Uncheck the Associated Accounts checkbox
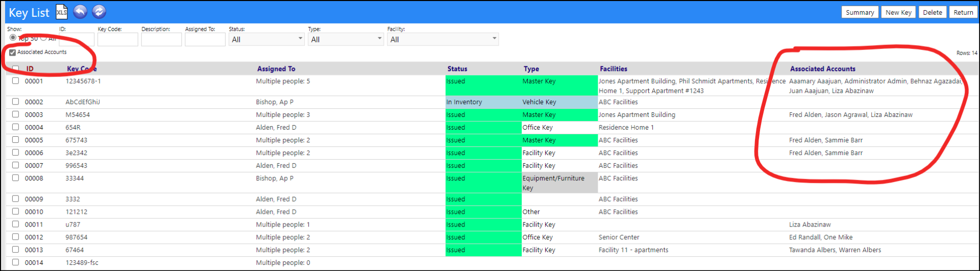The width and height of the screenshot is (980, 271). click(x=13, y=53)
